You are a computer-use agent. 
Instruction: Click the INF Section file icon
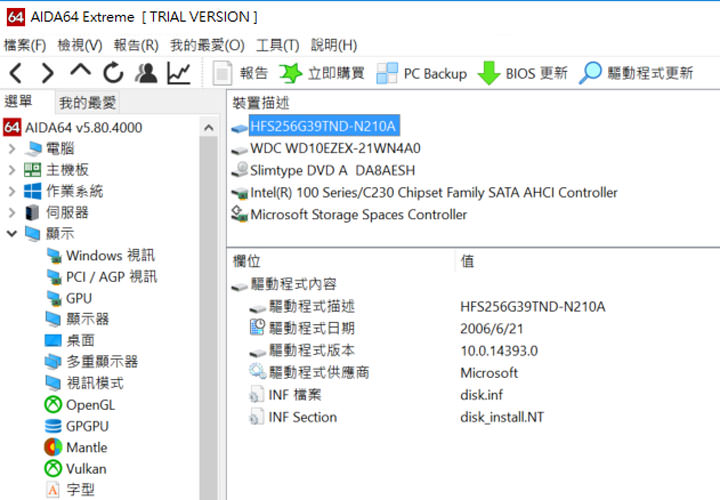tap(256, 417)
